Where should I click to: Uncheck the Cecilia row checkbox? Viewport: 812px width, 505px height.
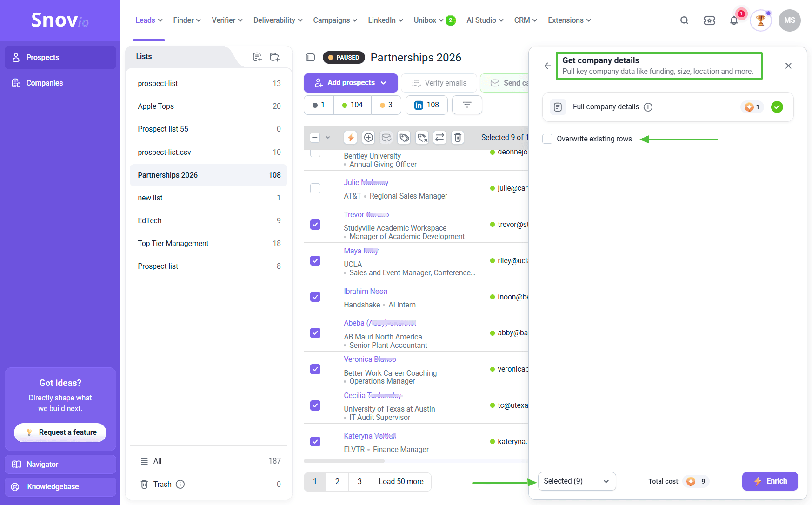tap(315, 405)
